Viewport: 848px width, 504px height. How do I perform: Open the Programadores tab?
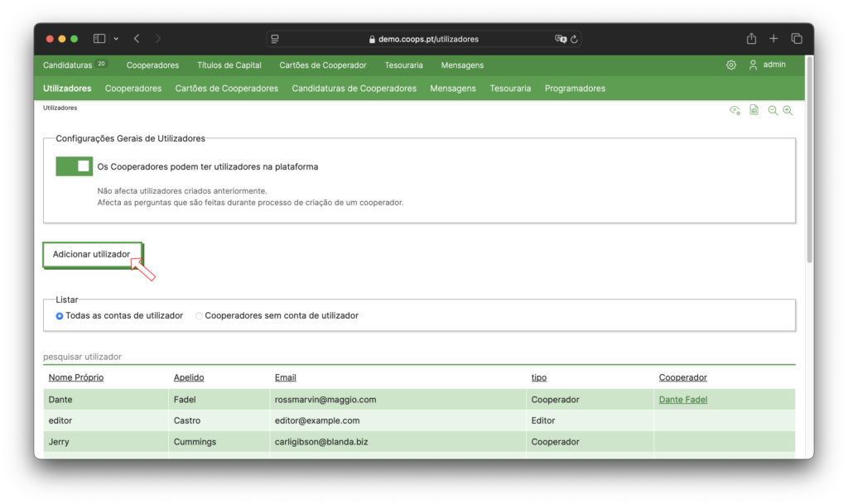click(575, 89)
